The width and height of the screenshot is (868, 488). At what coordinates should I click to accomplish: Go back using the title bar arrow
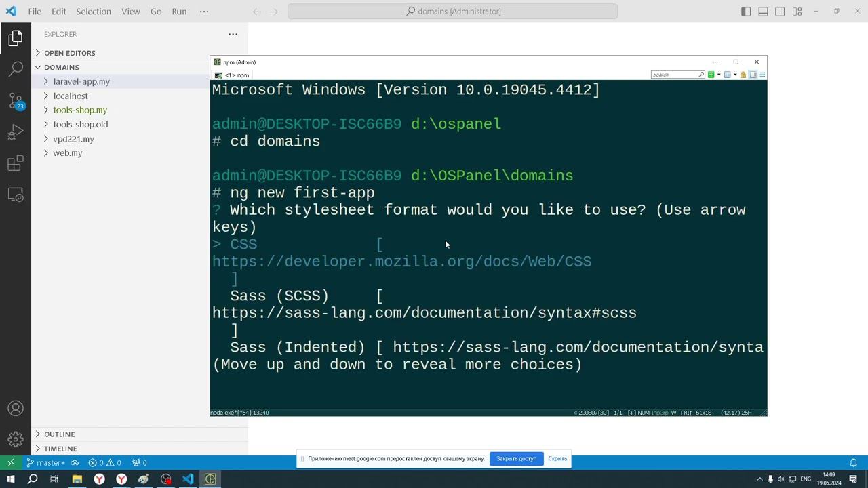pos(256,12)
